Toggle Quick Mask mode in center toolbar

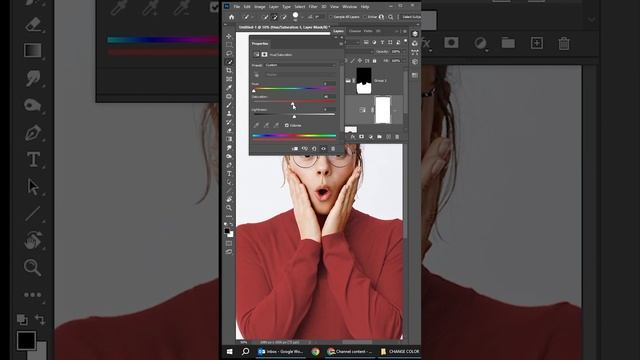(x=229, y=243)
